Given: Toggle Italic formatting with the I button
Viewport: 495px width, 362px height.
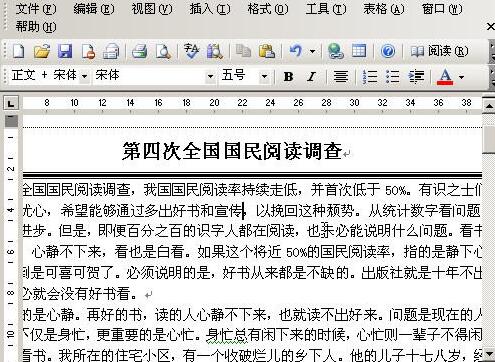Looking at the screenshot, I should point(311,77).
